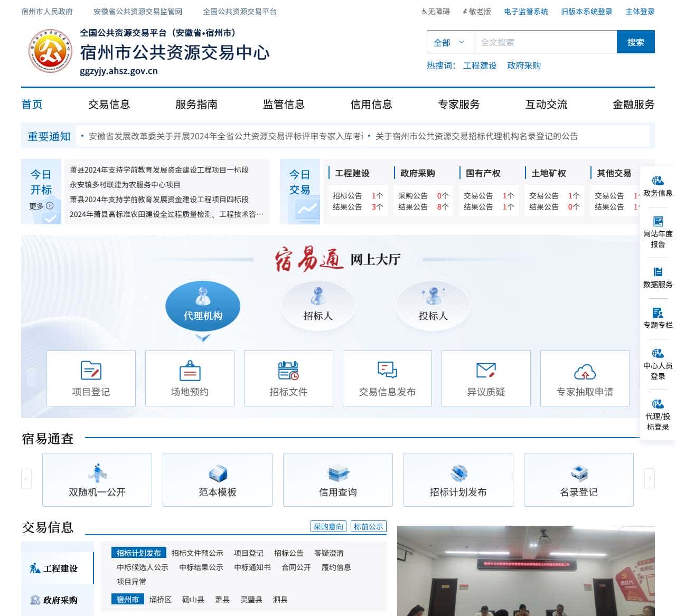Screen dimensions: 676x616
Task: Open 宿州市人民政府 top link
Action: (x=47, y=12)
